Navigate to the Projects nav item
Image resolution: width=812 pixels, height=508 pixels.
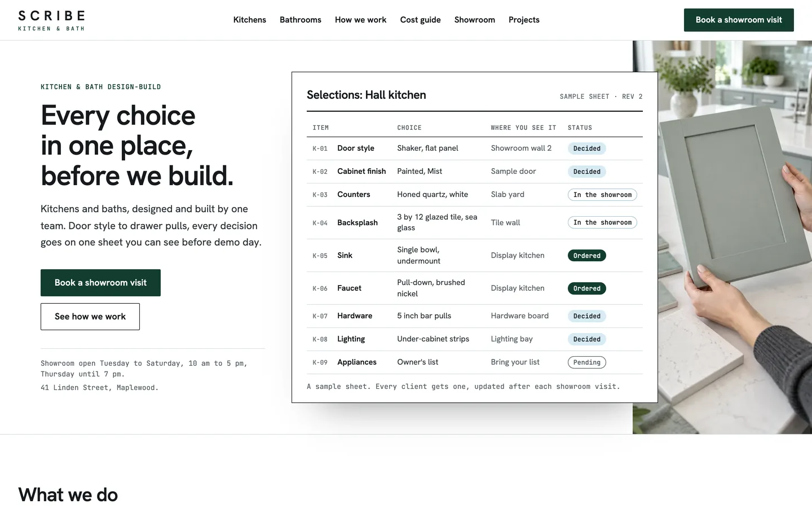coord(524,20)
